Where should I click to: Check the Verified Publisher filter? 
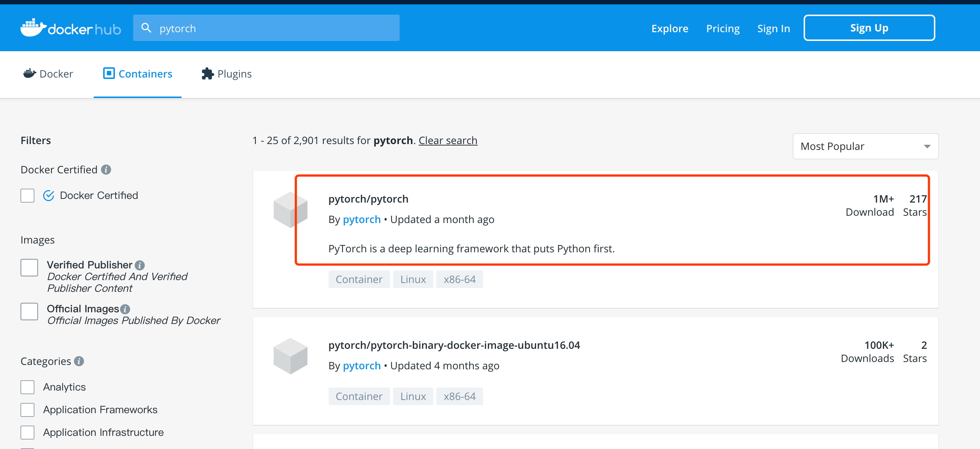point(29,268)
